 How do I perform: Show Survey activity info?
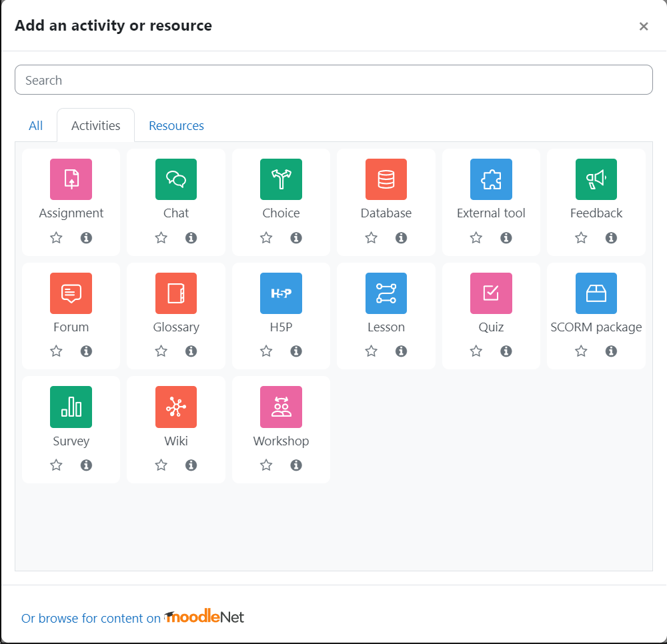(86, 465)
